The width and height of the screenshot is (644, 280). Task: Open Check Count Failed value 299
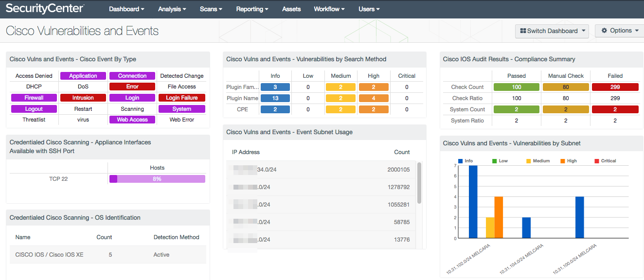615,87
